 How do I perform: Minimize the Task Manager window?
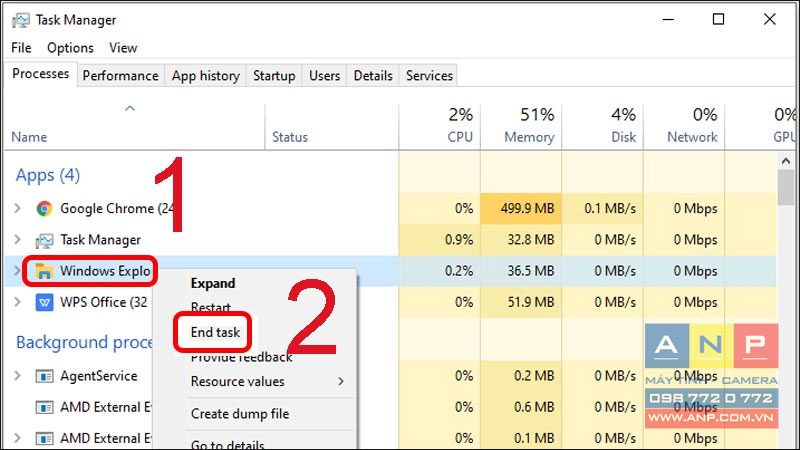coord(668,19)
